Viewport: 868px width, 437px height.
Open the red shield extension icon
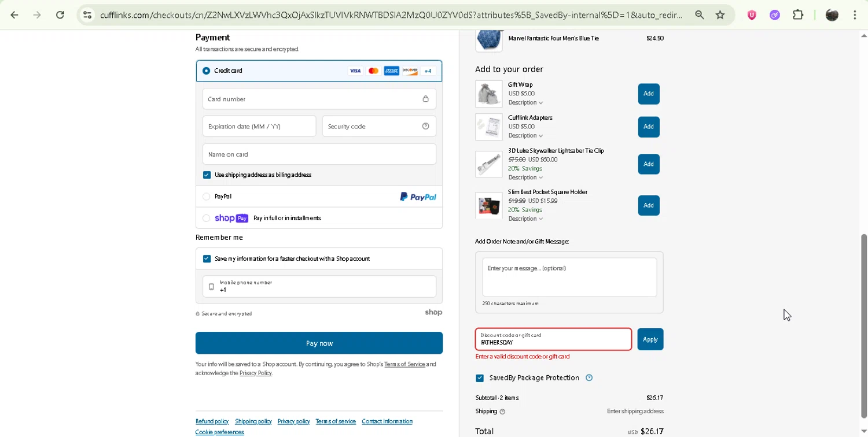point(752,15)
